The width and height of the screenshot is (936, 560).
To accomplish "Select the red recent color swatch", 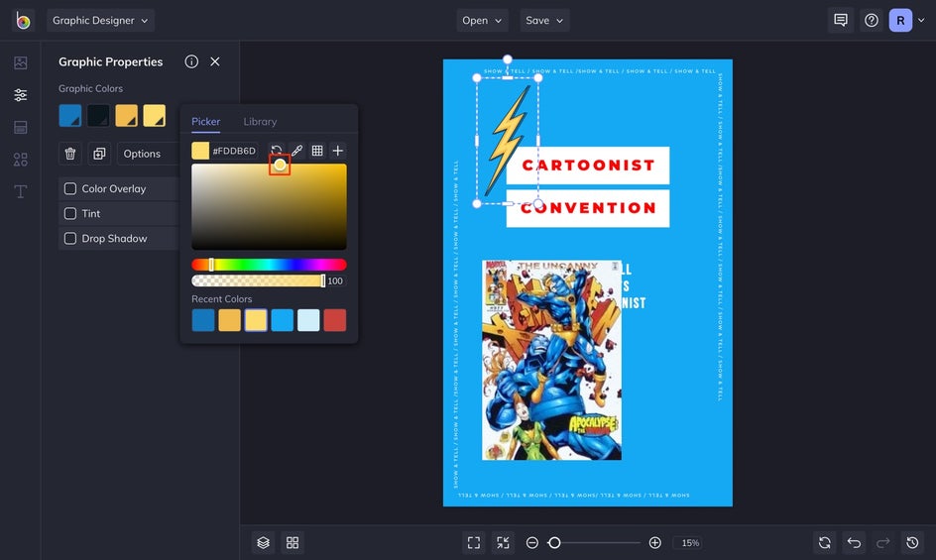I will (x=335, y=320).
